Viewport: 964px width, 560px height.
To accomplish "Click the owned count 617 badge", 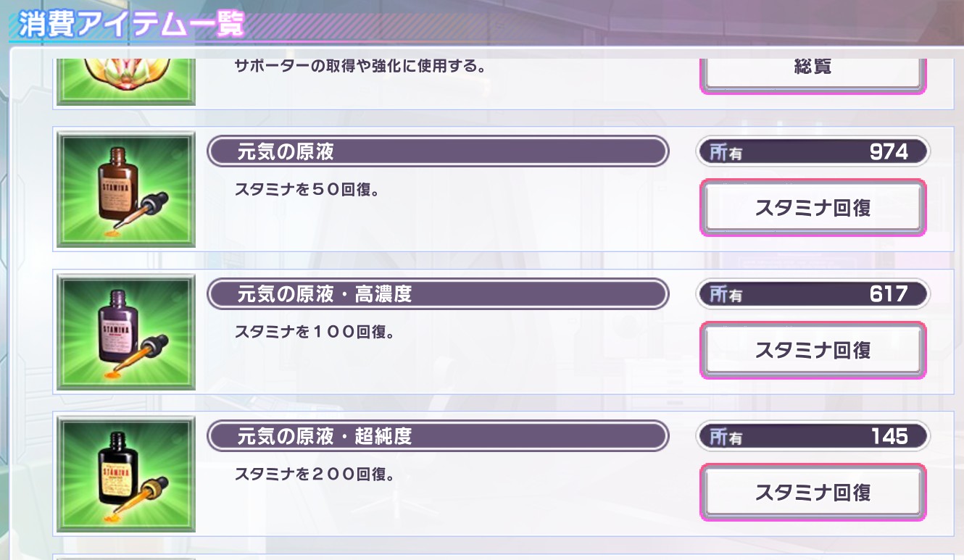I will click(x=813, y=293).
